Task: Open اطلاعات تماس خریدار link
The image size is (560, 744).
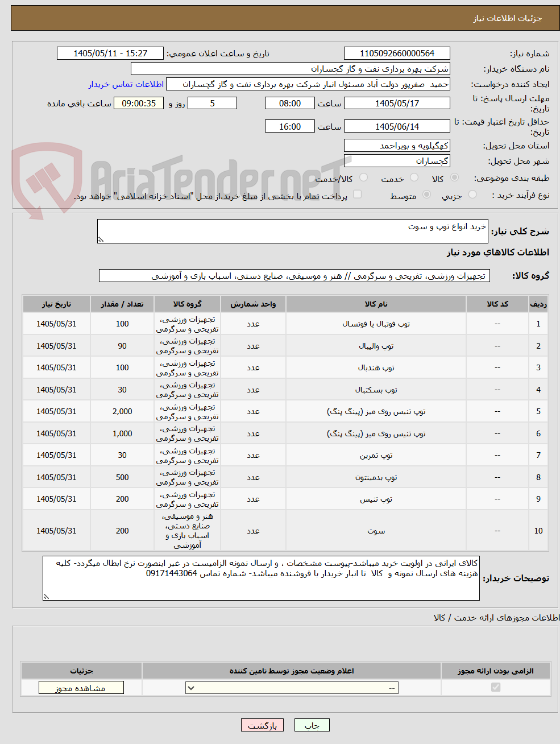Action: (x=126, y=84)
